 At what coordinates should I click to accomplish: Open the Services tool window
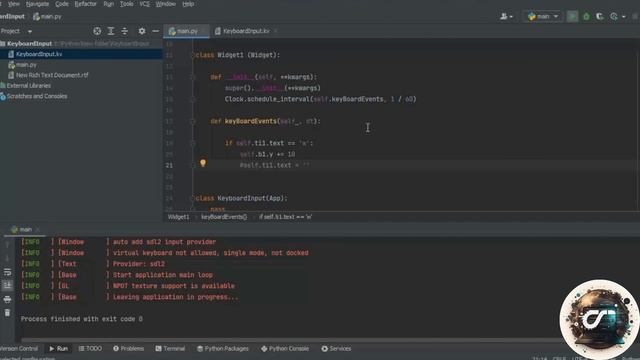tap(336, 349)
